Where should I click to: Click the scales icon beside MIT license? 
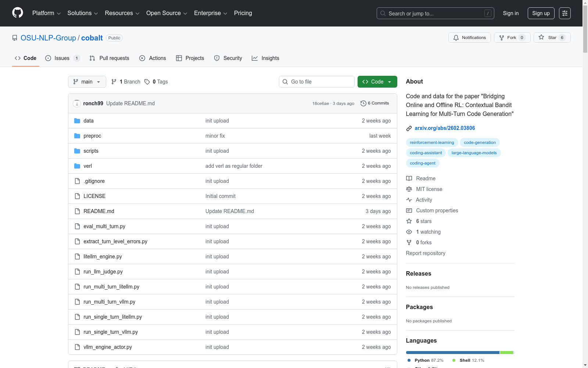point(409,189)
